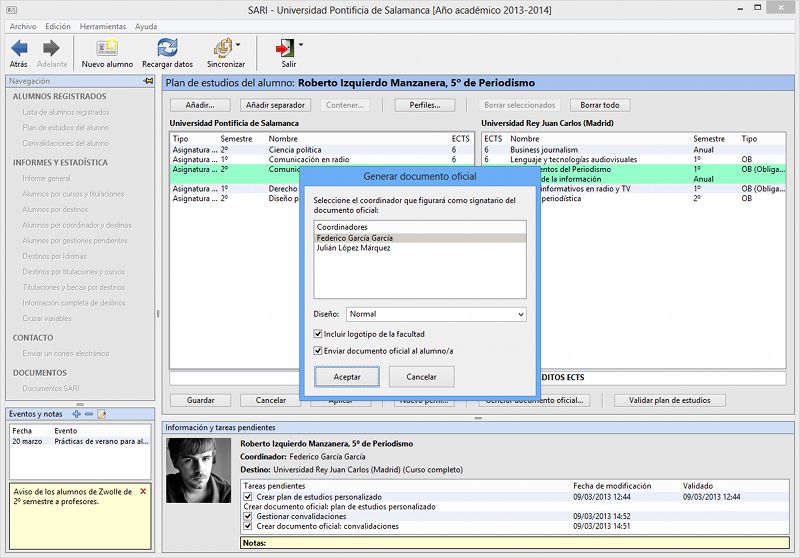Click the Recargar datos refresh icon
The width and height of the screenshot is (800, 558).
[x=167, y=47]
